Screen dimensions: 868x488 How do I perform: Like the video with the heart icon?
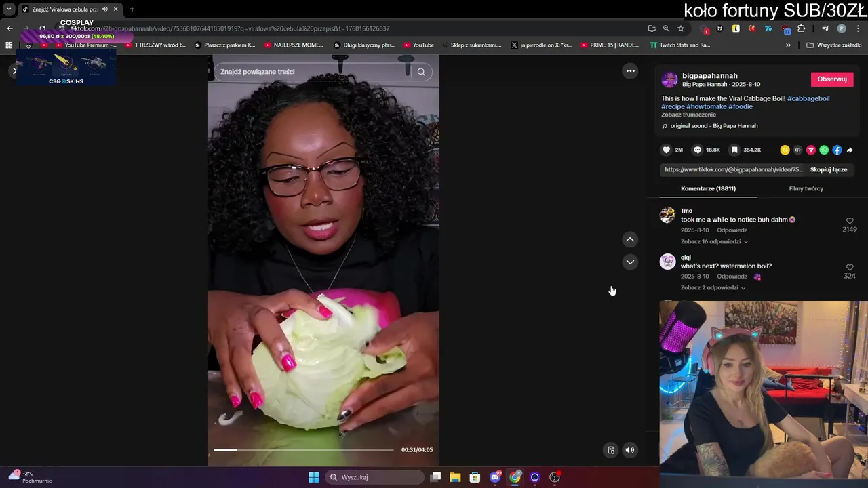(x=667, y=150)
